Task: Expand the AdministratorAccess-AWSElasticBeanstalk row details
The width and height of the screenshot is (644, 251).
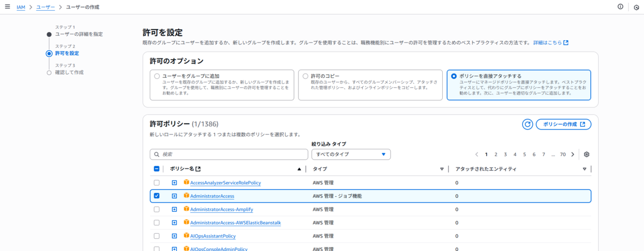Action: click(x=174, y=223)
